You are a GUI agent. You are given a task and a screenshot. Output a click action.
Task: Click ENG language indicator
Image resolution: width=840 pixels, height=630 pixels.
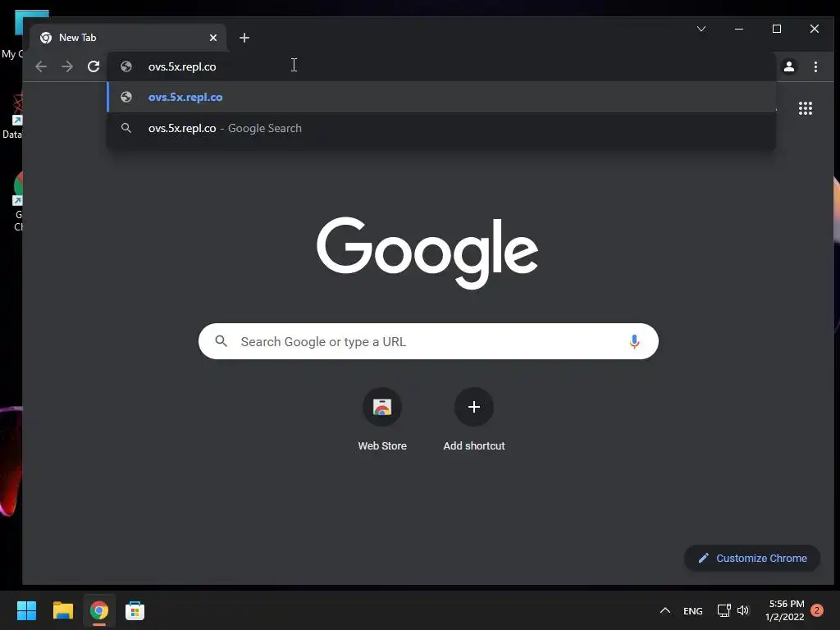(x=692, y=610)
